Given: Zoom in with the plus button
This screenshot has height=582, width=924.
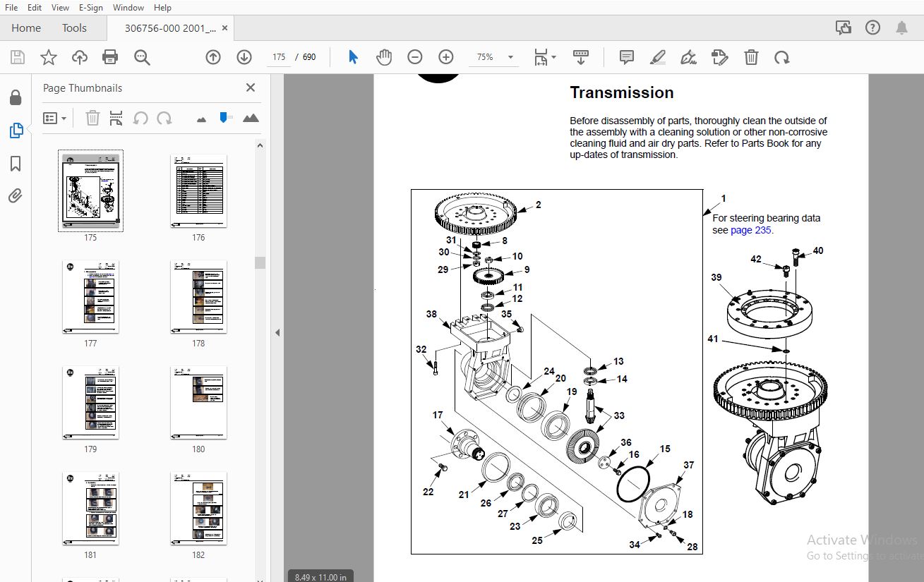Looking at the screenshot, I should point(446,57).
